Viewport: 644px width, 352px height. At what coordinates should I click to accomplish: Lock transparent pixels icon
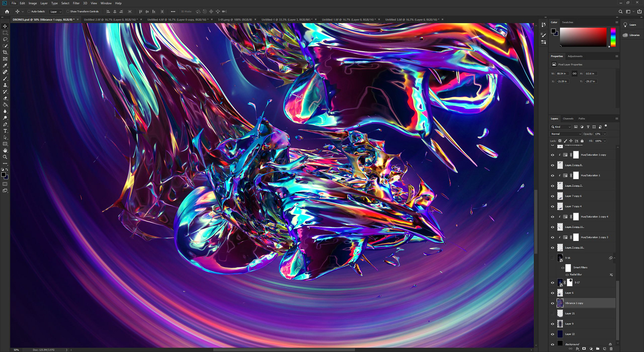tap(560, 141)
